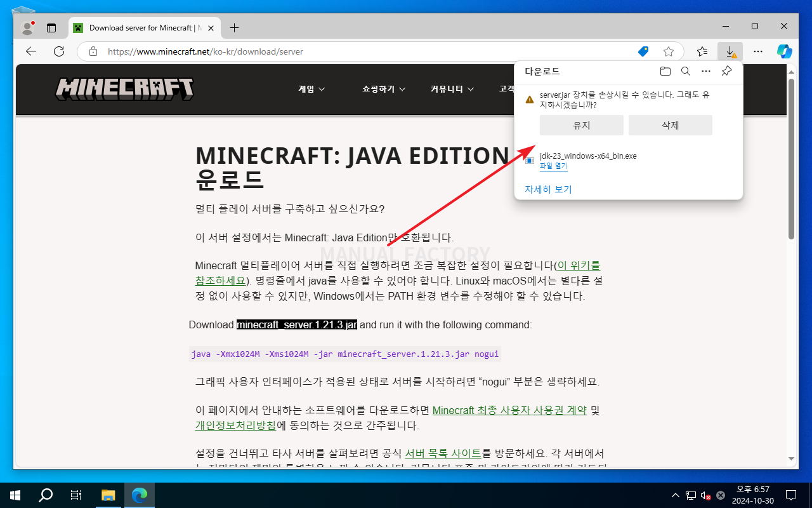The image size is (812, 508).
Task: Click the page vertical scrollbar thumb
Action: [x=791, y=159]
